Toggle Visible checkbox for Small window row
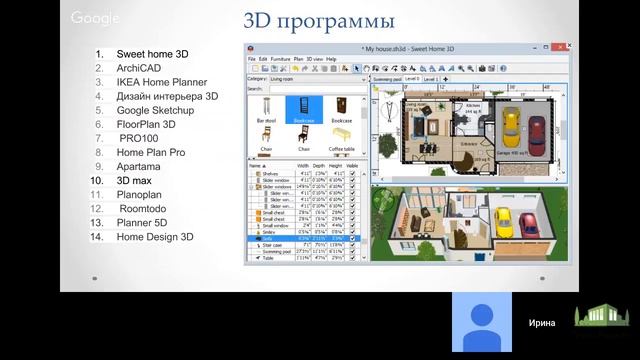The image size is (640, 360). [x=352, y=225]
